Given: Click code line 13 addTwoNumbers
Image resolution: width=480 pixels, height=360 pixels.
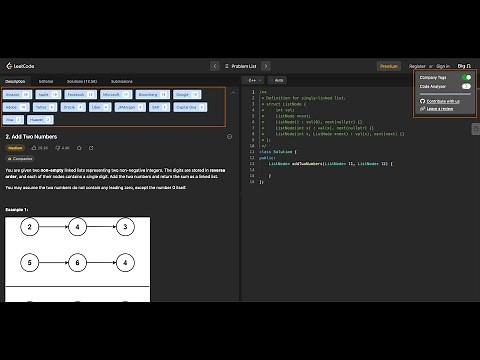Looking at the screenshot, I should click(331, 164).
